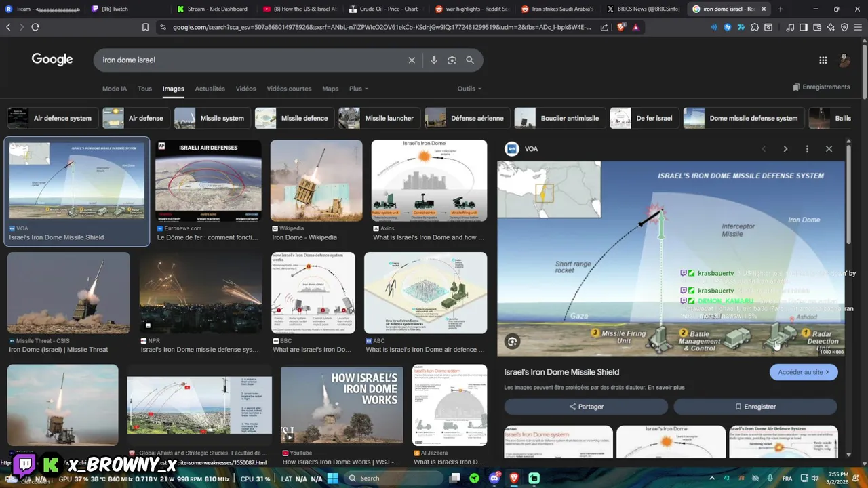Select the Défense aérienne filter chip
This screenshot has height=488, width=868.
click(x=467, y=118)
